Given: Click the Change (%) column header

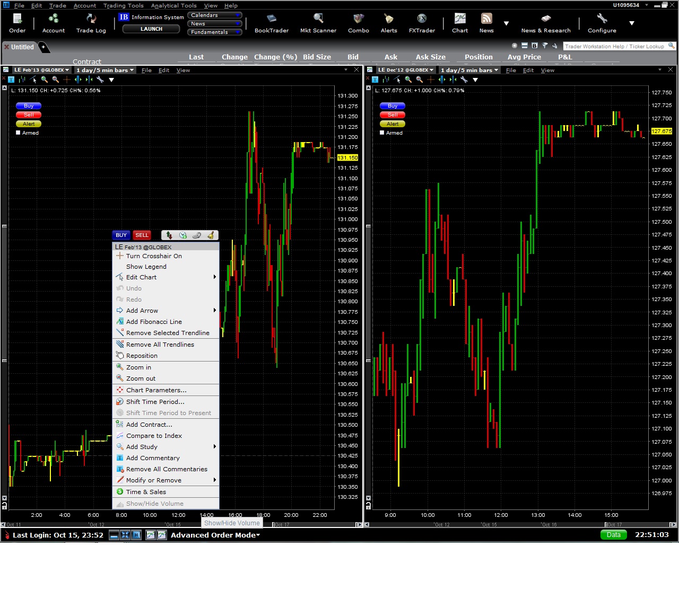Looking at the screenshot, I should tap(276, 57).
